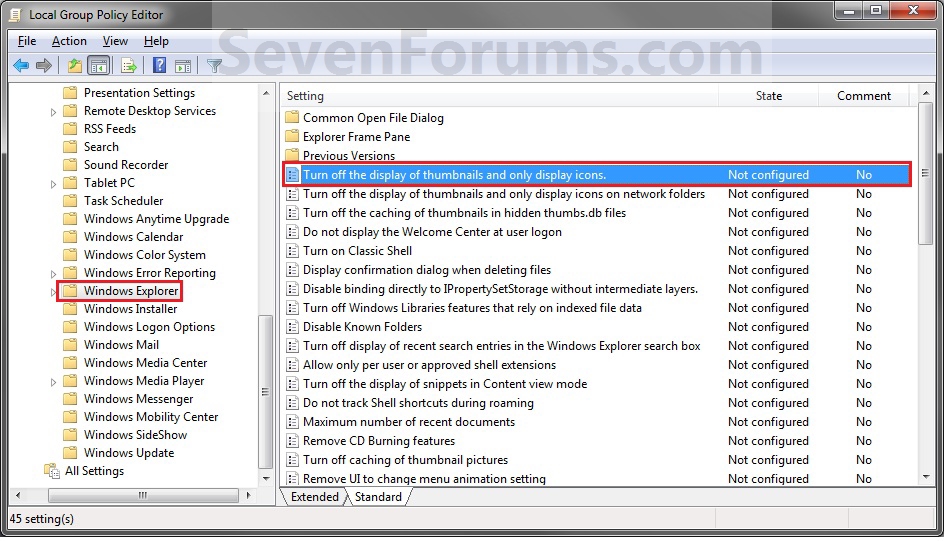
Task: Select Windows Mobility Center tree item
Action: [151, 417]
